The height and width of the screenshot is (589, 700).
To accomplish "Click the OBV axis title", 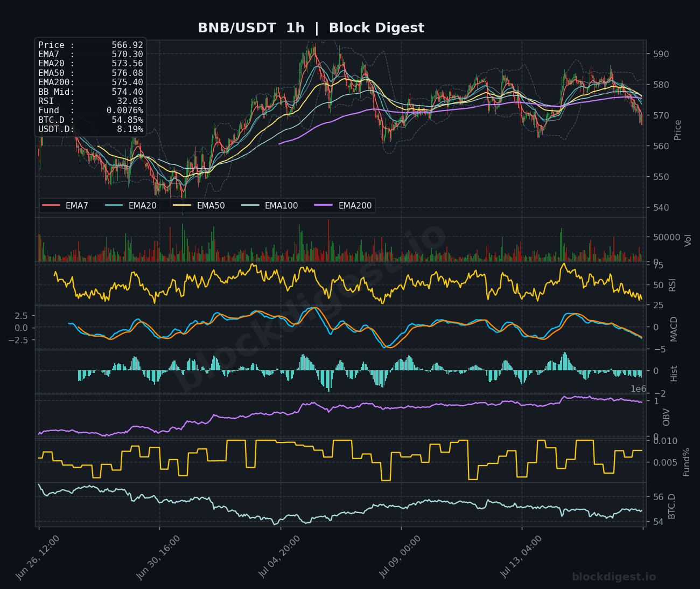I will tap(666, 417).
